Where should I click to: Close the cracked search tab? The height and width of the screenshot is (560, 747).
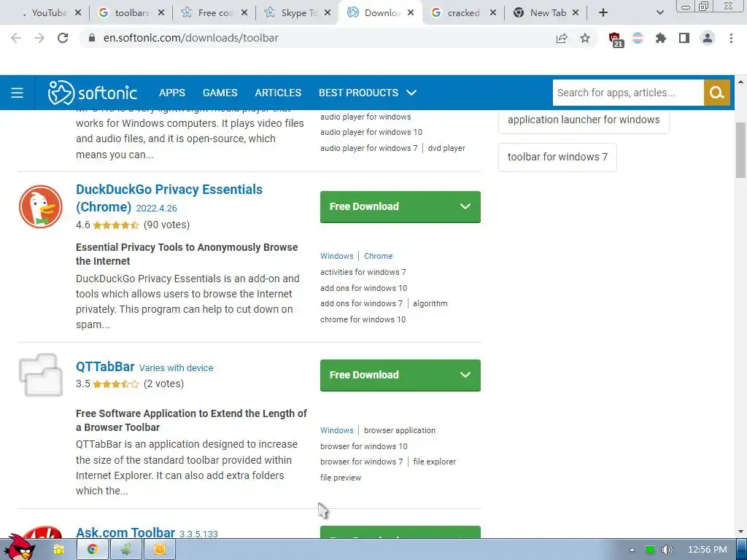click(x=493, y=13)
